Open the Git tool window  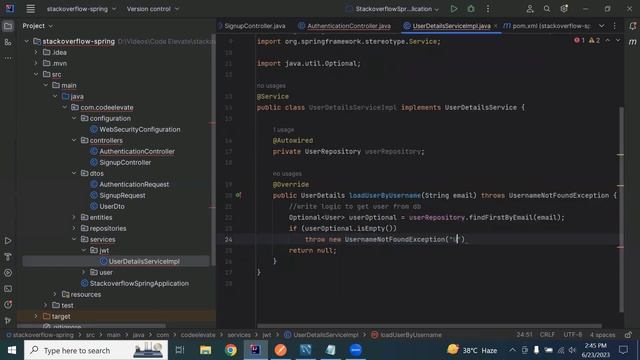point(8,320)
